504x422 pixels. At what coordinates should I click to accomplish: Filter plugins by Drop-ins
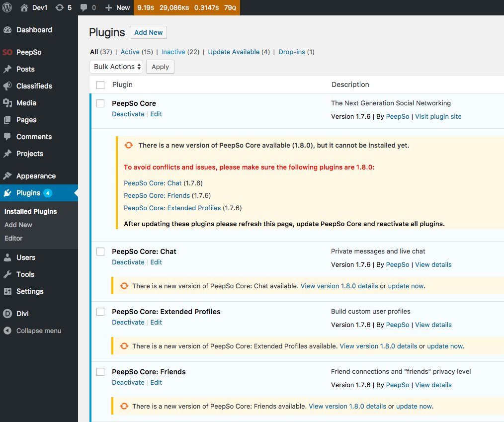pos(292,52)
